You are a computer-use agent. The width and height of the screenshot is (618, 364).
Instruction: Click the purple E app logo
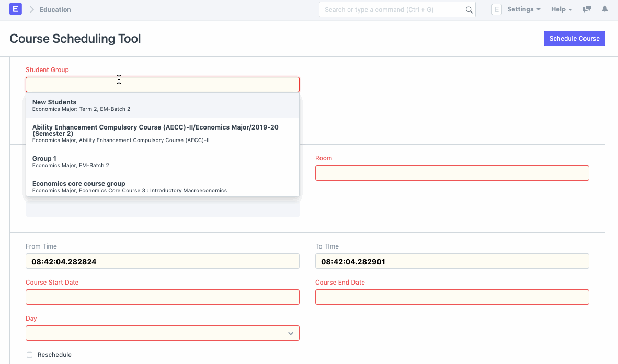[15, 9]
